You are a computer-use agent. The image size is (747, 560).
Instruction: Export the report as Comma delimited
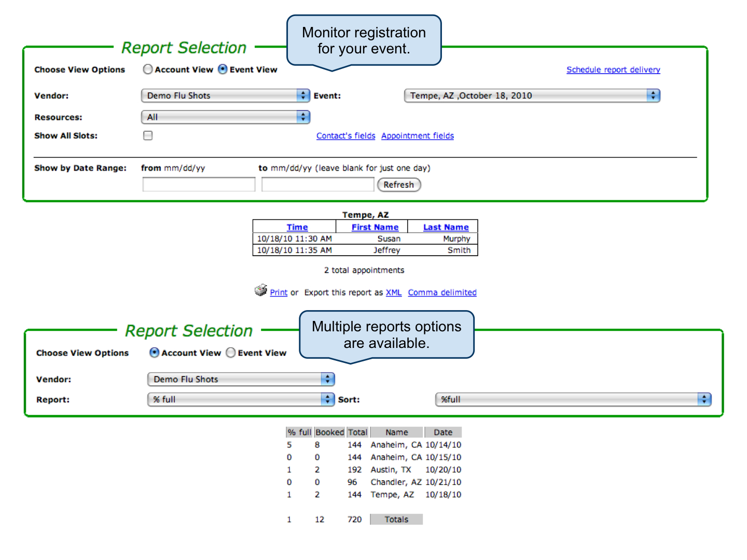pos(442,292)
